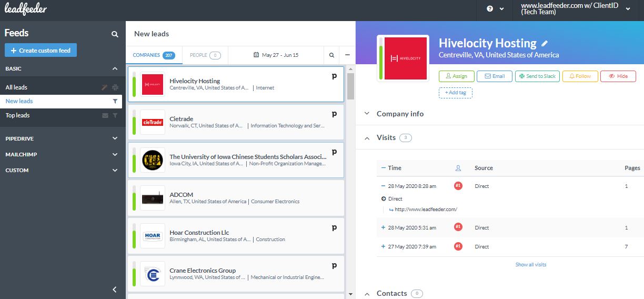644x299 pixels.
Task: Click the envelope icon beside Top leads
Action: pos(105,115)
